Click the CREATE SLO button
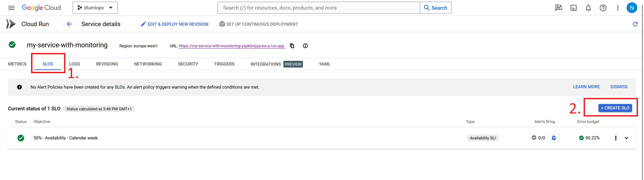 click(x=615, y=108)
